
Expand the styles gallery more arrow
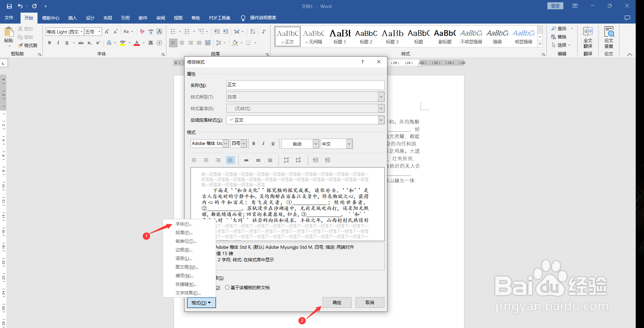540,44
